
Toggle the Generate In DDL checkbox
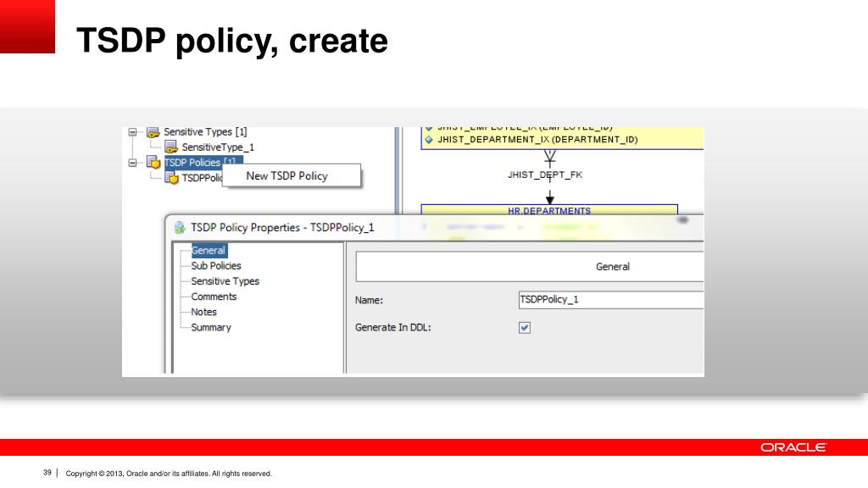click(525, 328)
